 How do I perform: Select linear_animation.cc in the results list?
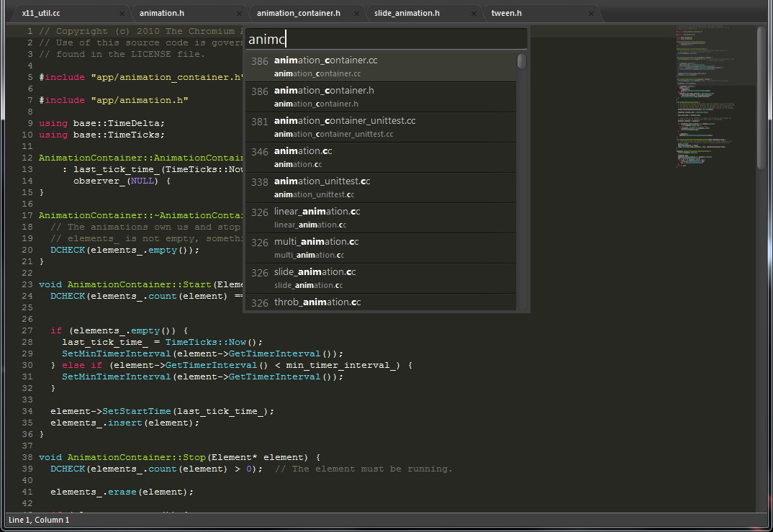click(380, 218)
